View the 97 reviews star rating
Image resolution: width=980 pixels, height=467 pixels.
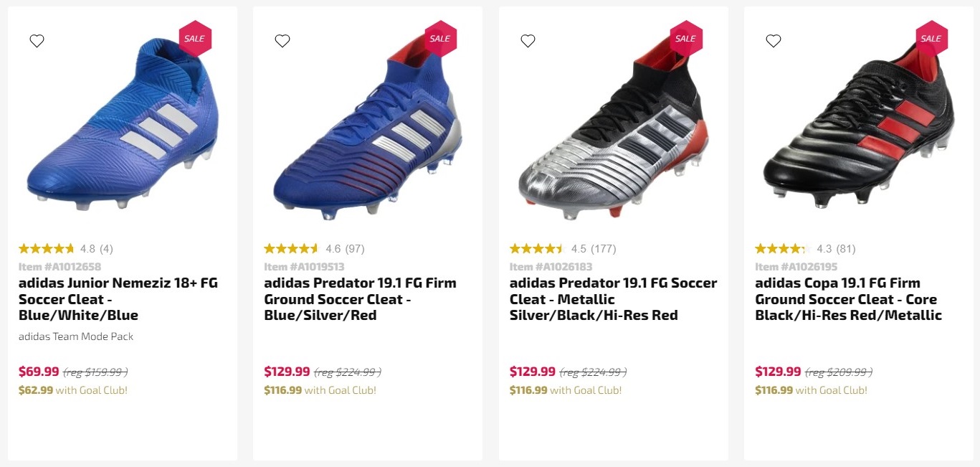(x=292, y=249)
